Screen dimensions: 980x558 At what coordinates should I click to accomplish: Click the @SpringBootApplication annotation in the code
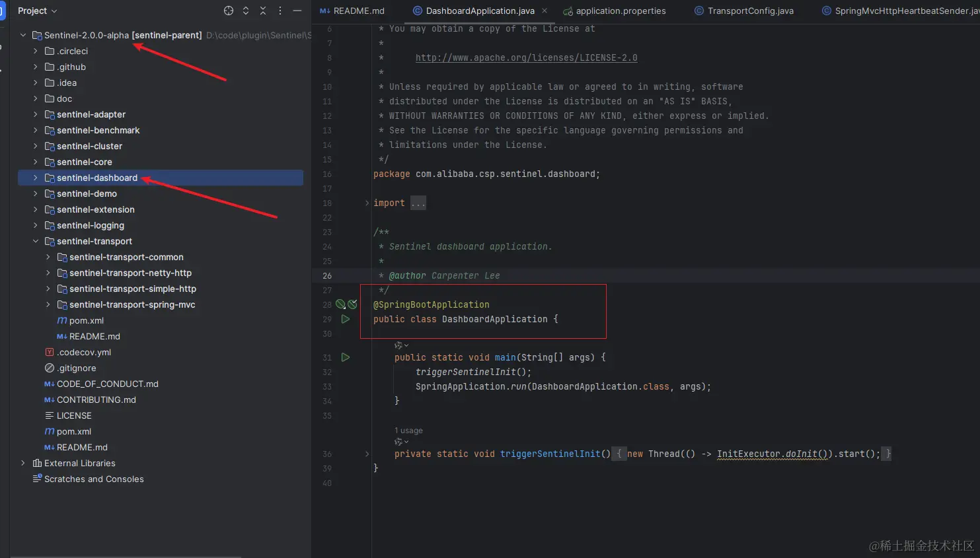(x=432, y=304)
